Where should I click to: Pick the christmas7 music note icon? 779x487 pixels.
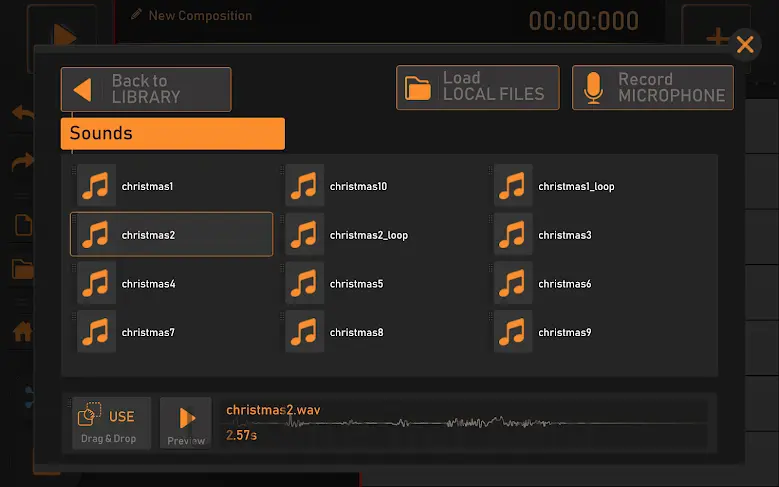point(96,332)
